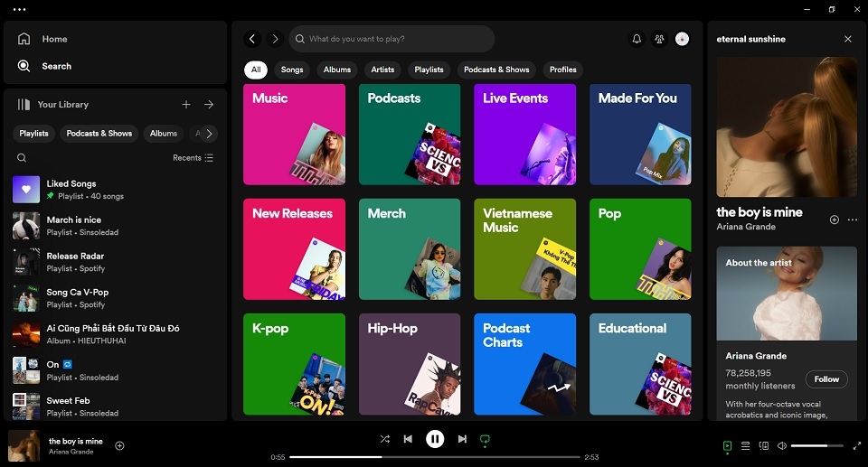Add current track to library in player bar

(119, 445)
